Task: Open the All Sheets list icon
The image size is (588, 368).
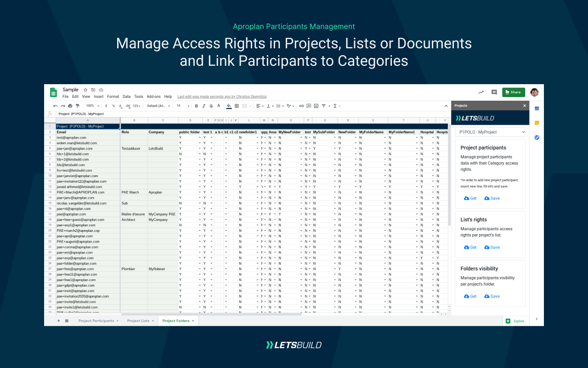Action: 67,321
